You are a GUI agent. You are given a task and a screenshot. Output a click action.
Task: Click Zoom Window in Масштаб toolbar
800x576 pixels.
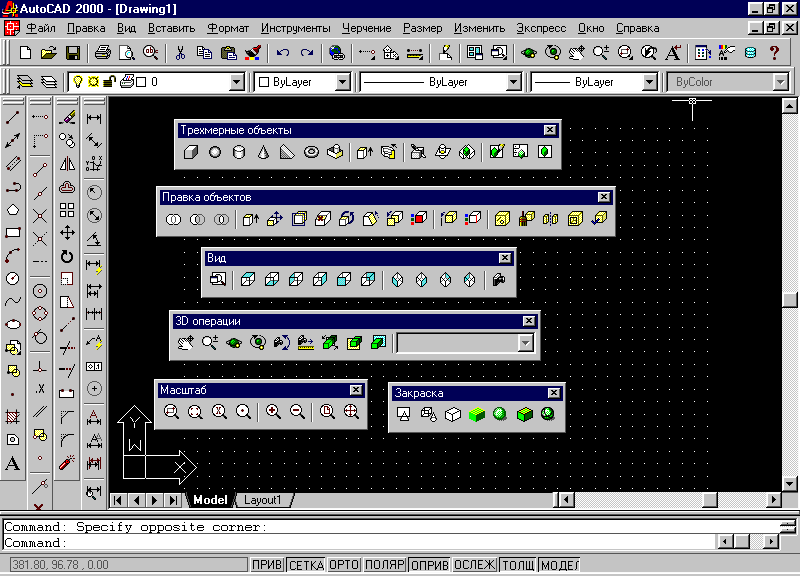171,412
